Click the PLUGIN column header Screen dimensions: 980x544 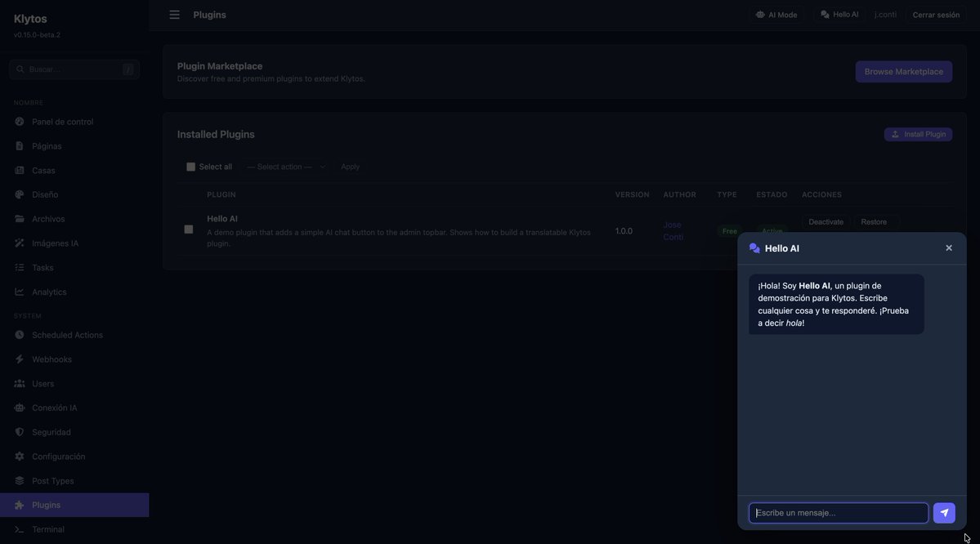(x=222, y=195)
